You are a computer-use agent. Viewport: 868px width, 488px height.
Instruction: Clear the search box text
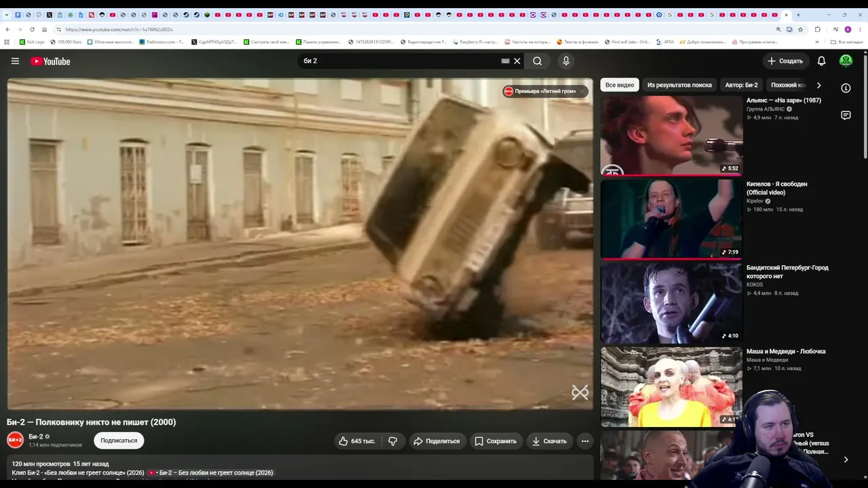point(517,61)
